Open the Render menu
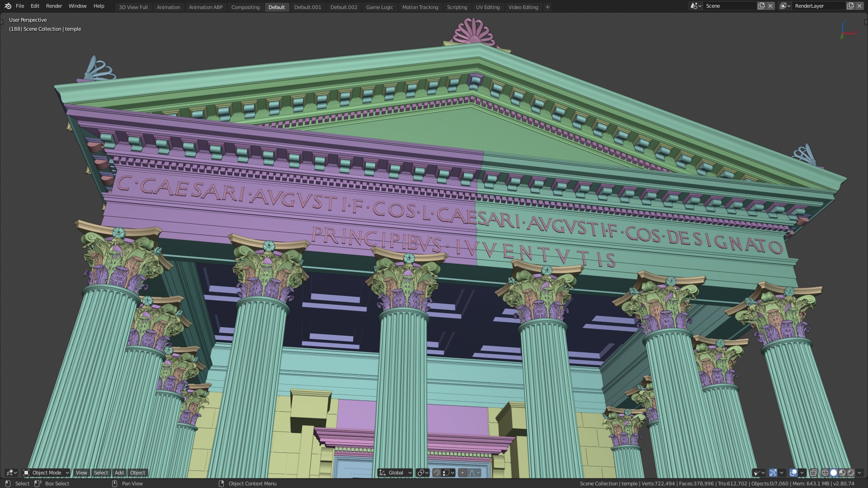 coord(54,6)
